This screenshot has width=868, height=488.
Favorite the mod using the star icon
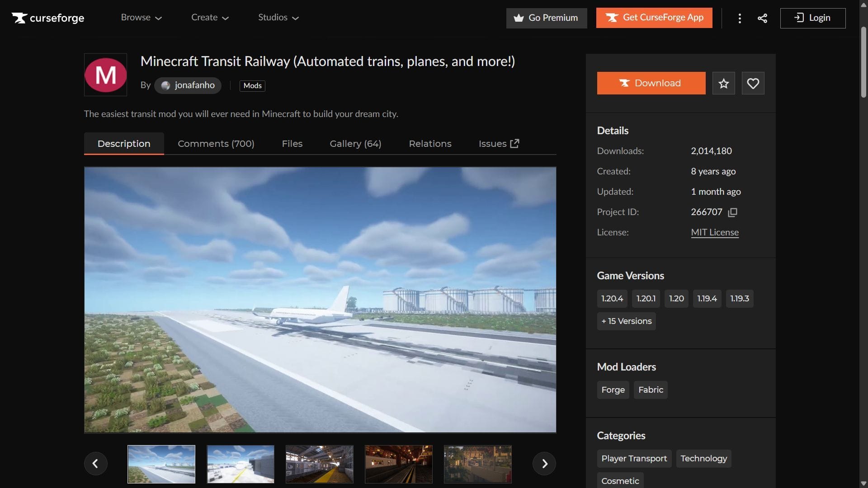pyautogui.click(x=723, y=83)
